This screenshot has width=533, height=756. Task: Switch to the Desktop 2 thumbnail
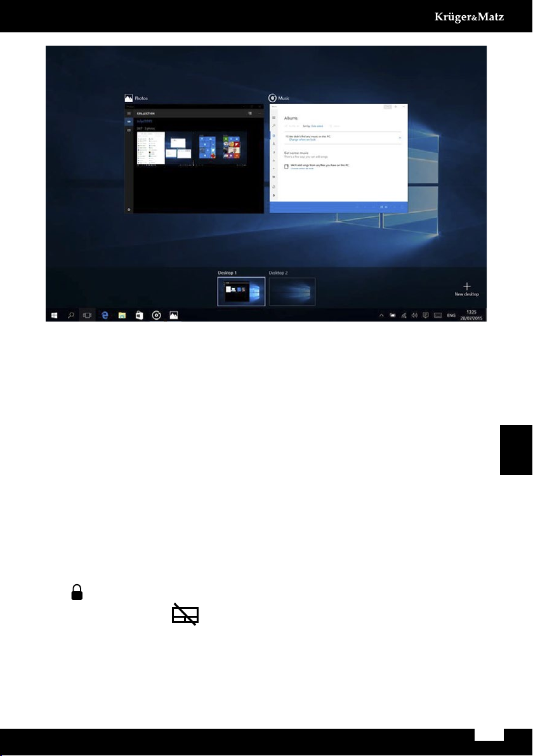click(x=292, y=291)
